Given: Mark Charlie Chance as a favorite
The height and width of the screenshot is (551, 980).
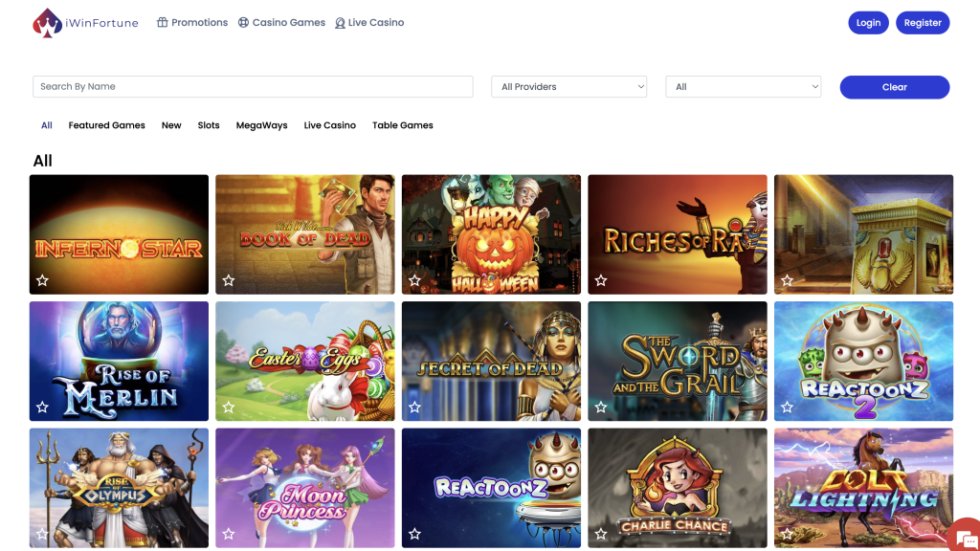Looking at the screenshot, I should tap(601, 534).
